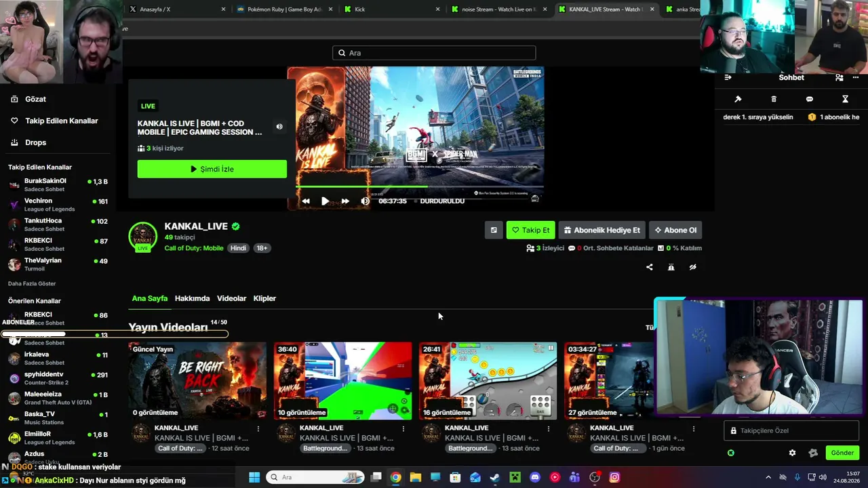
Task: Share the KANKAL_LIVE channel
Action: coord(650,267)
